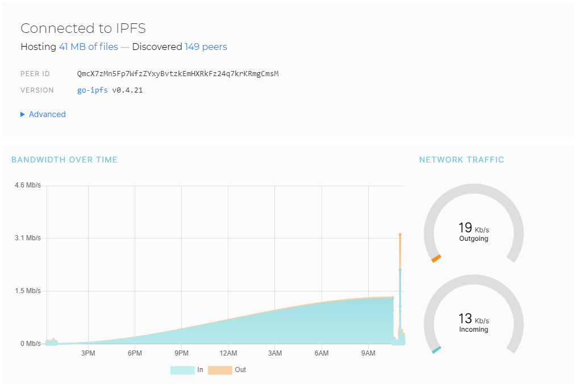Toggle the orange "Out" legend swatch
The height and width of the screenshot is (384, 588).
coord(220,370)
